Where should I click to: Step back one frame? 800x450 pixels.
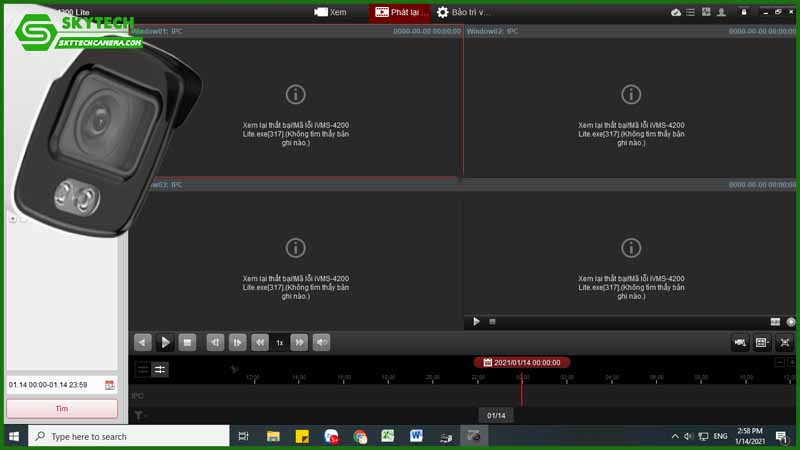(x=214, y=342)
